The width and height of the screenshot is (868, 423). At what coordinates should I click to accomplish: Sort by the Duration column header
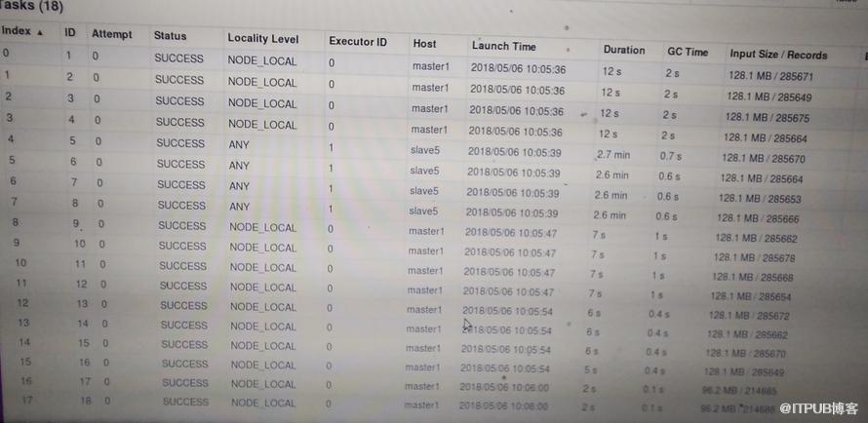[624, 50]
